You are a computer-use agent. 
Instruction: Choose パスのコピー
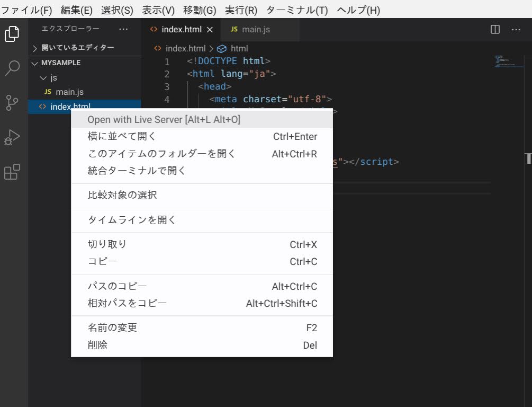202,286
